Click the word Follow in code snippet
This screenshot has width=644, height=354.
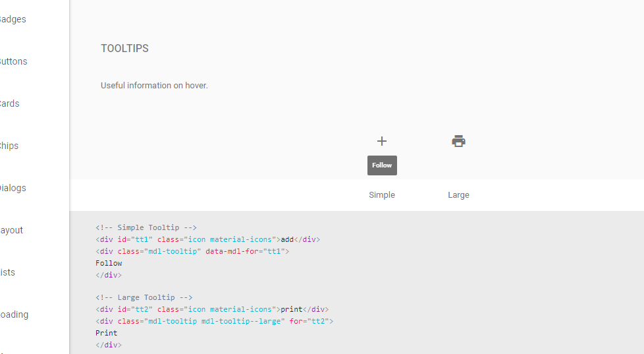click(109, 263)
